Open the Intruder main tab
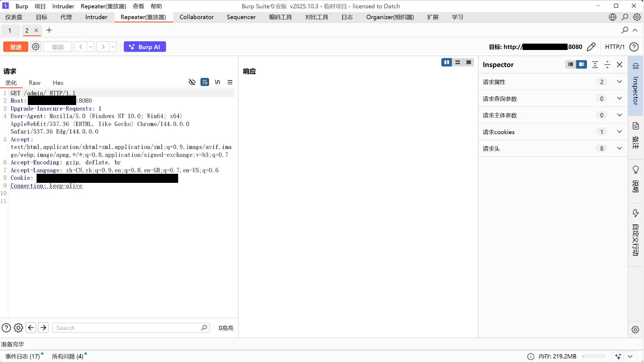 [96, 17]
